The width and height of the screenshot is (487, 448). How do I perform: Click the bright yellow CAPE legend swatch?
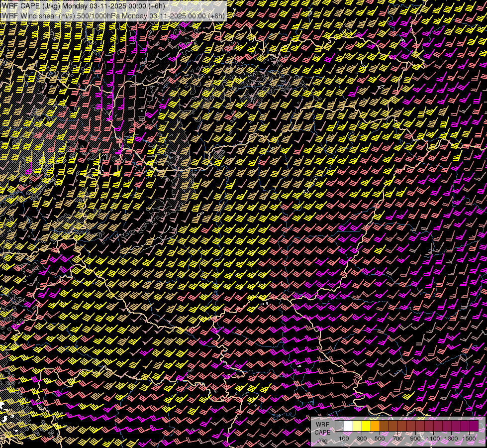(x=366, y=426)
